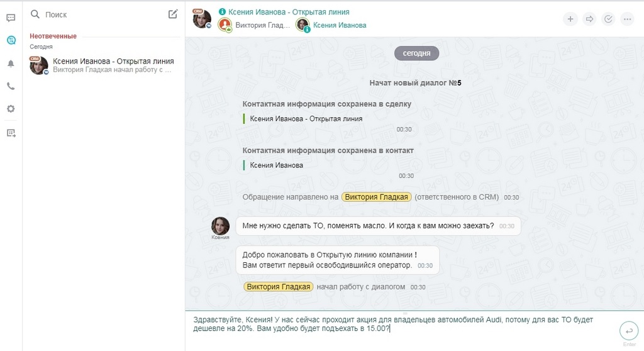Click the сегодня date pill
The width and height of the screenshot is (644, 351).
tap(416, 53)
